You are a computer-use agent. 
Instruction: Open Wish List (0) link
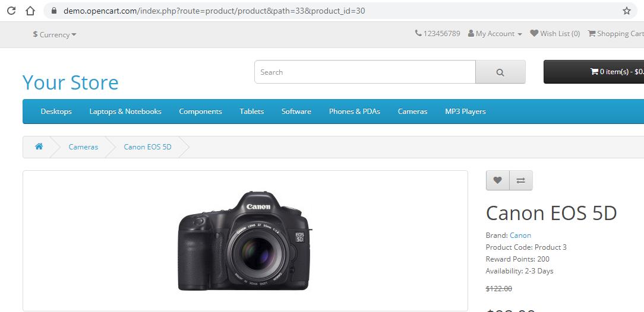[x=555, y=34]
